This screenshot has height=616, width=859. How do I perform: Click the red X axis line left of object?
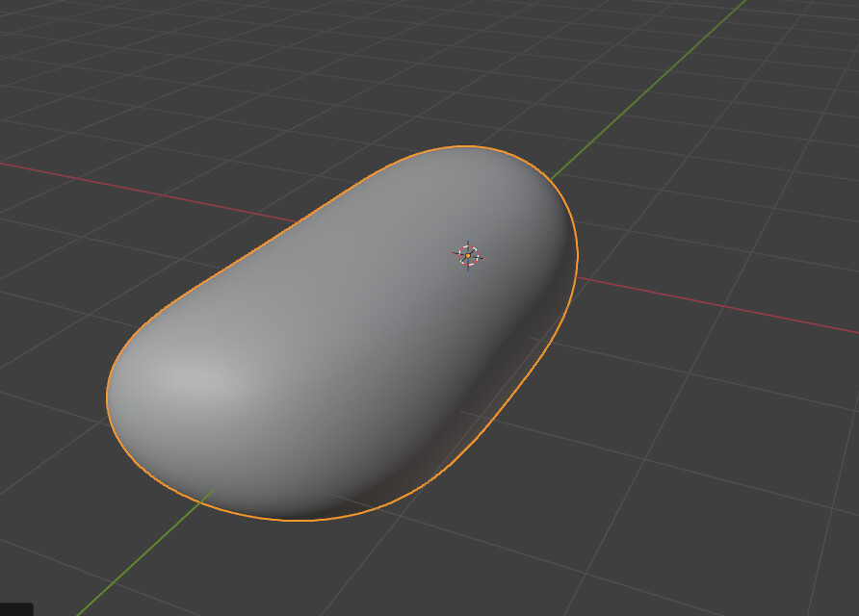pyautogui.click(x=144, y=190)
